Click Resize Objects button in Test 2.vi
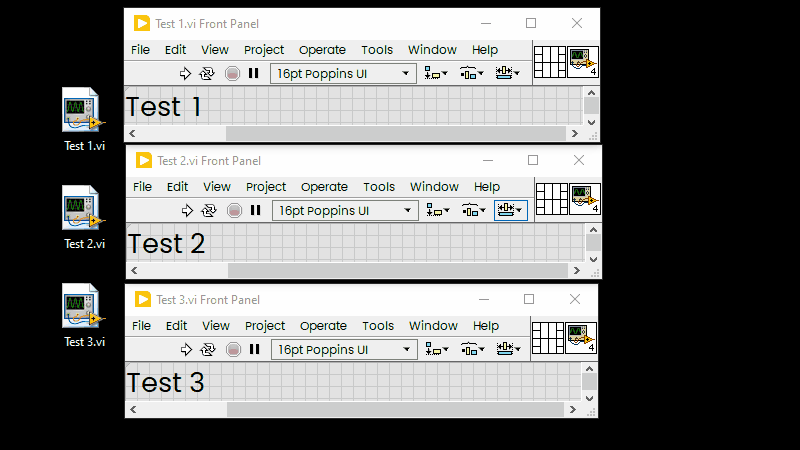 click(x=510, y=210)
